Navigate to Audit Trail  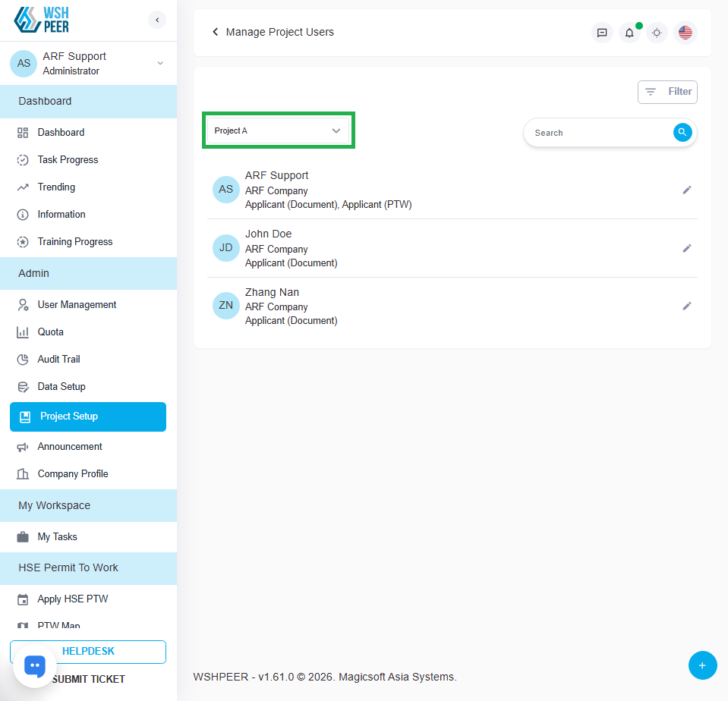coord(58,359)
